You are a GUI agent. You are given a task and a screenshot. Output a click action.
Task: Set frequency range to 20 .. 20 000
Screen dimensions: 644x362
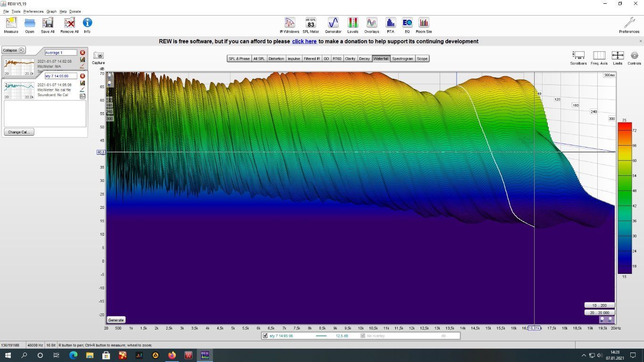pos(600,313)
